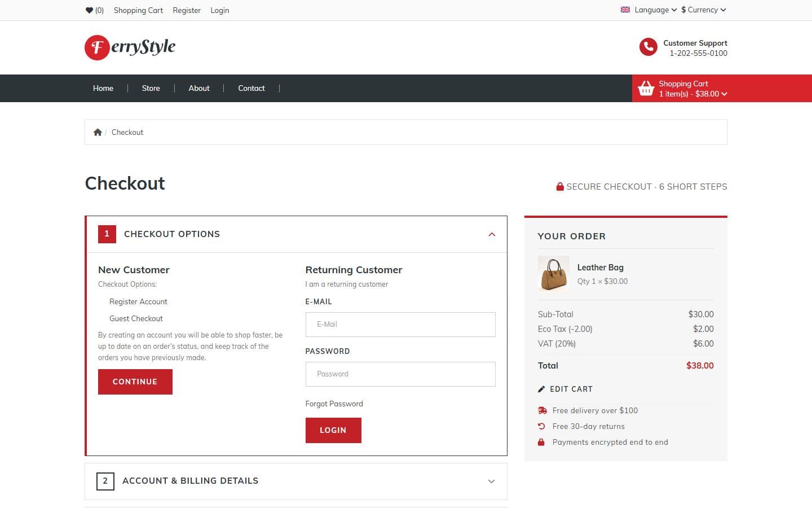Image resolution: width=812 pixels, height=508 pixels.
Task: Choose the Guest Checkout option
Action: 136,318
